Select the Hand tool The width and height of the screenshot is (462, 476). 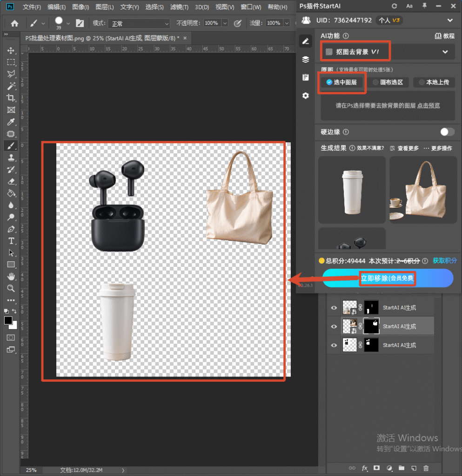tap(11, 277)
